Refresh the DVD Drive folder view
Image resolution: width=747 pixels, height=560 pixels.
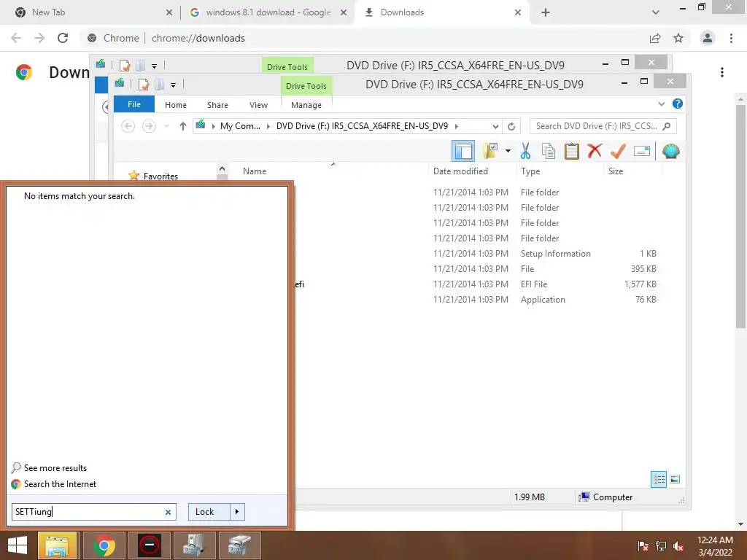tap(511, 126)
